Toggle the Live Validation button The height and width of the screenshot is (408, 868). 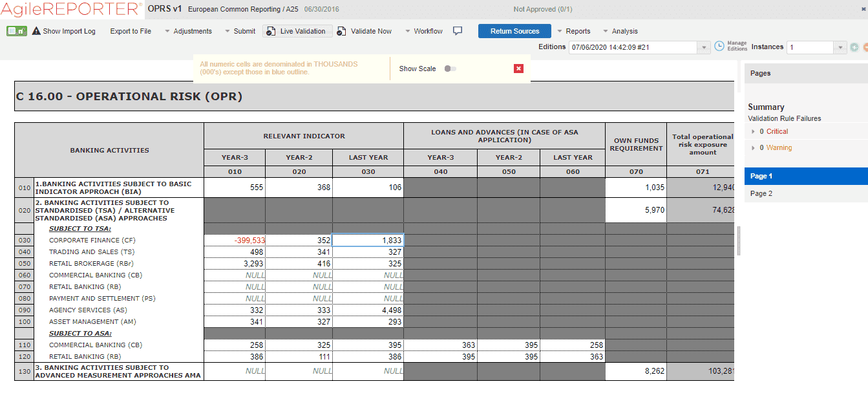pyautogui.click(x=297, y=31)
